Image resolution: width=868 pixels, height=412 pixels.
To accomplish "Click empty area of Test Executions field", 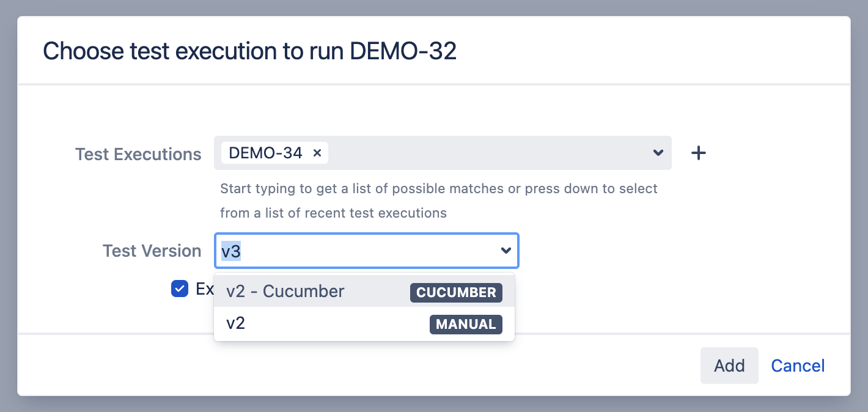I will click(489, 153).
